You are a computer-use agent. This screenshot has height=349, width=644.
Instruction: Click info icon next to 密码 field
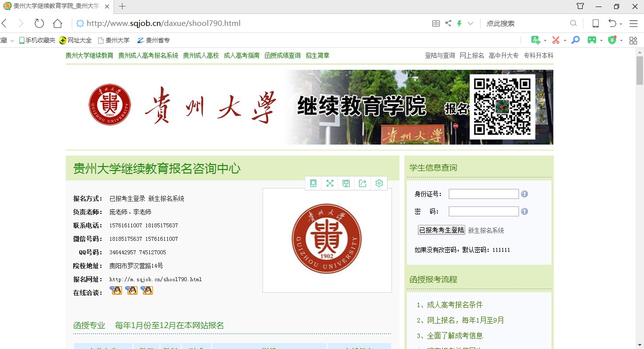click(x=524, y=211)
